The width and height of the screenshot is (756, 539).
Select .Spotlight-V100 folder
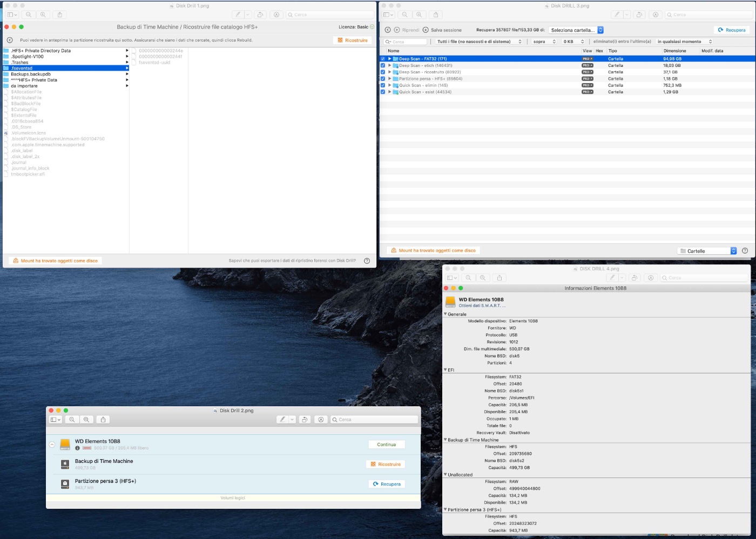pyautogui.click(x=27, y=57)
